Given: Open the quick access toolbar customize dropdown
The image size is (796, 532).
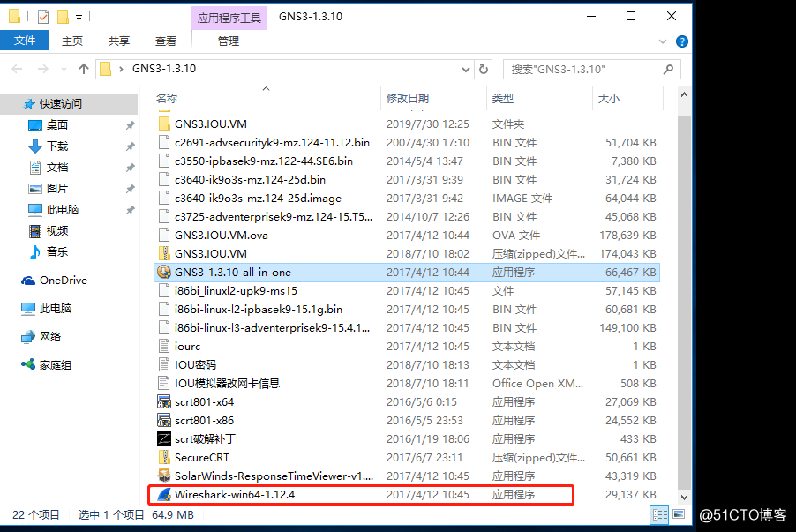Looking at the screenshot, I should point(79,18).
